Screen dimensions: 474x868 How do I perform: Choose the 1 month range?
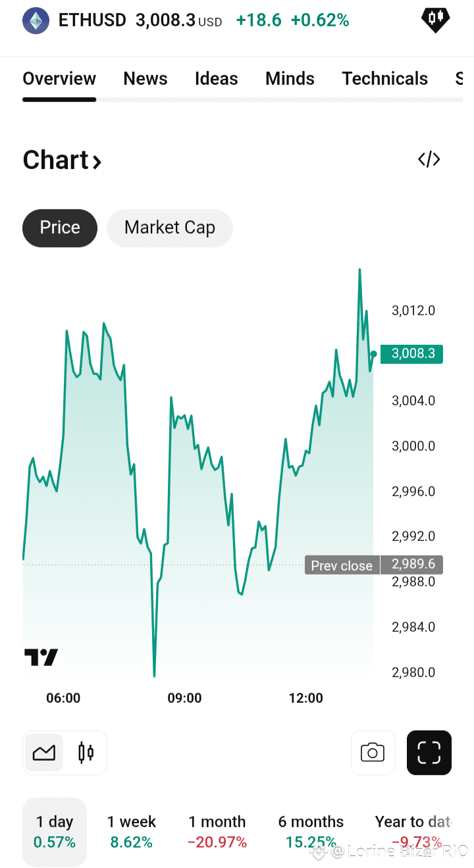pos(217,832)
